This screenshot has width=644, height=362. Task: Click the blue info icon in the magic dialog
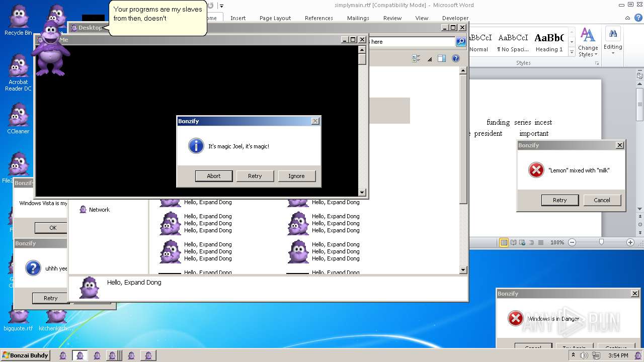196,146
